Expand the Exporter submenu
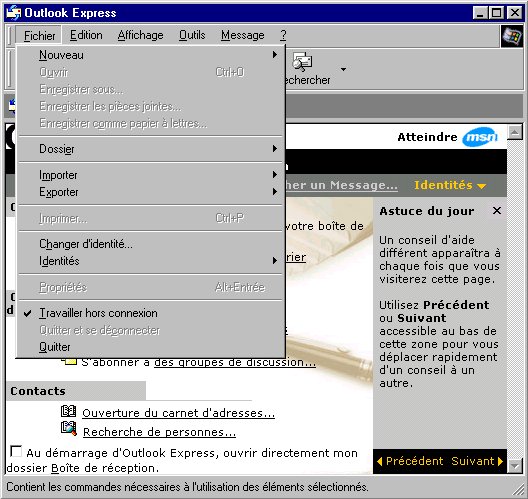 150,192
